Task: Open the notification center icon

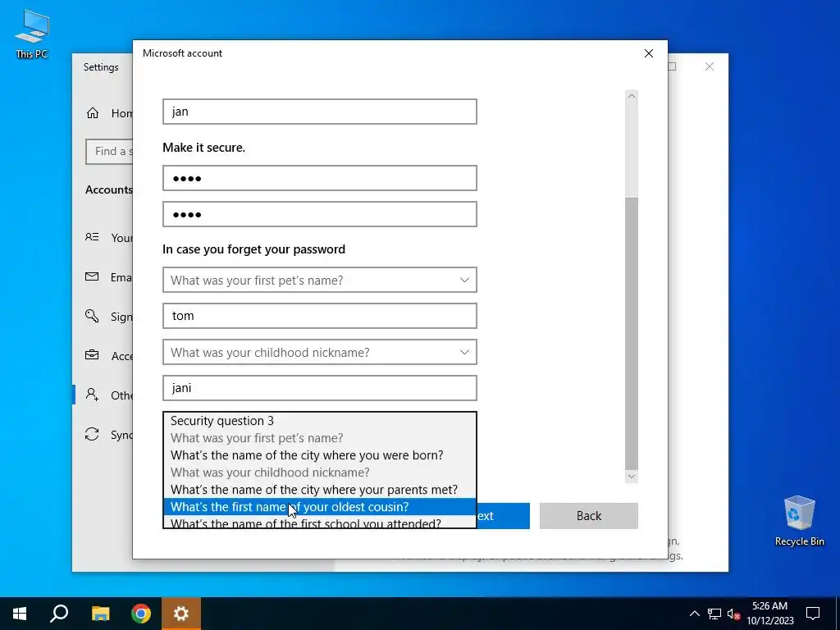Action: click(813, 614)
